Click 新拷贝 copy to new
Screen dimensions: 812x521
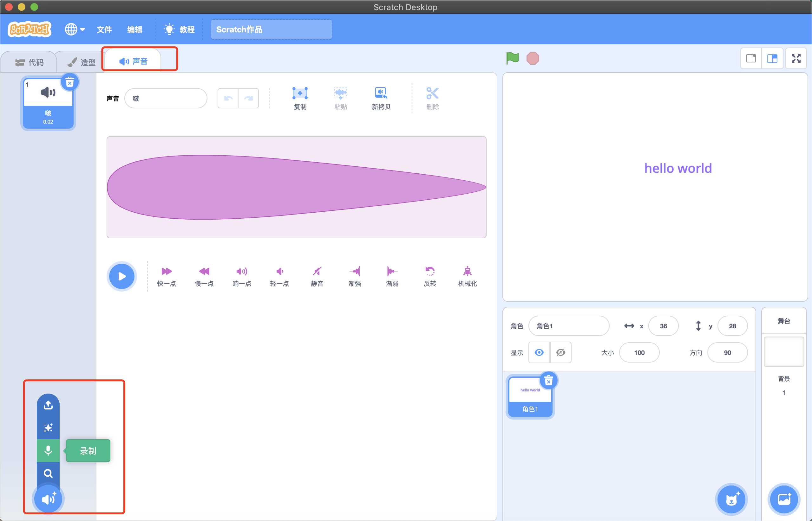381,99
